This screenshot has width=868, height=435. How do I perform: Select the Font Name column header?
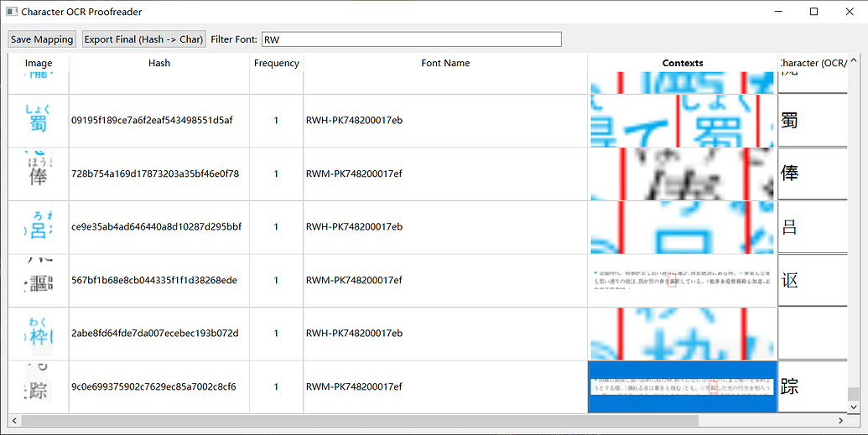445,63
